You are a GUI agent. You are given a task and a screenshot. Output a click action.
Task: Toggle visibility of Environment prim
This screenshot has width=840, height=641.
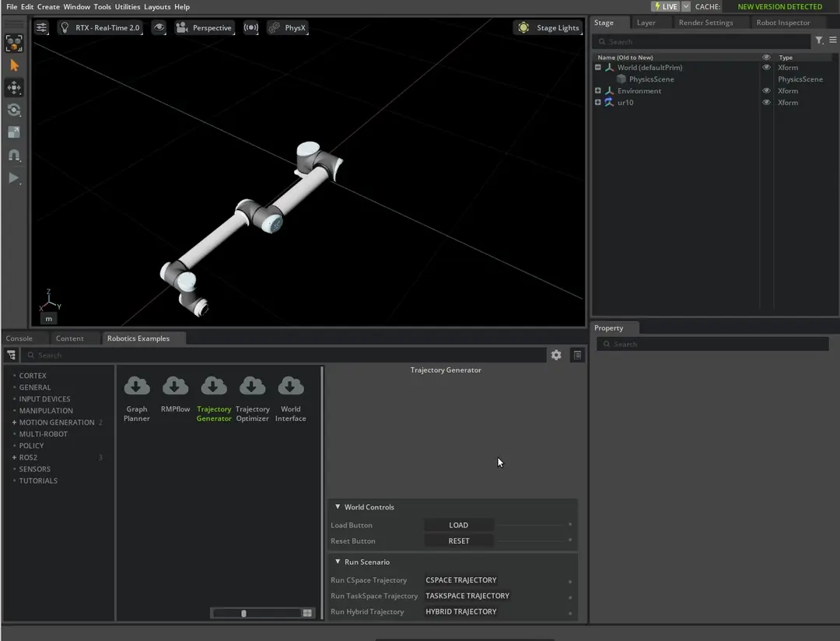click(766, 90)
